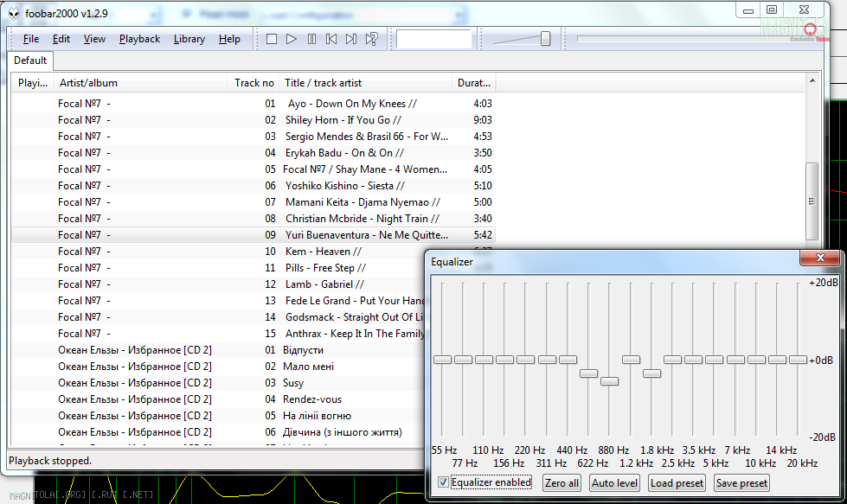847x504 pixels.
Task: Select the track Susy
Action: [x=218, y=383]
